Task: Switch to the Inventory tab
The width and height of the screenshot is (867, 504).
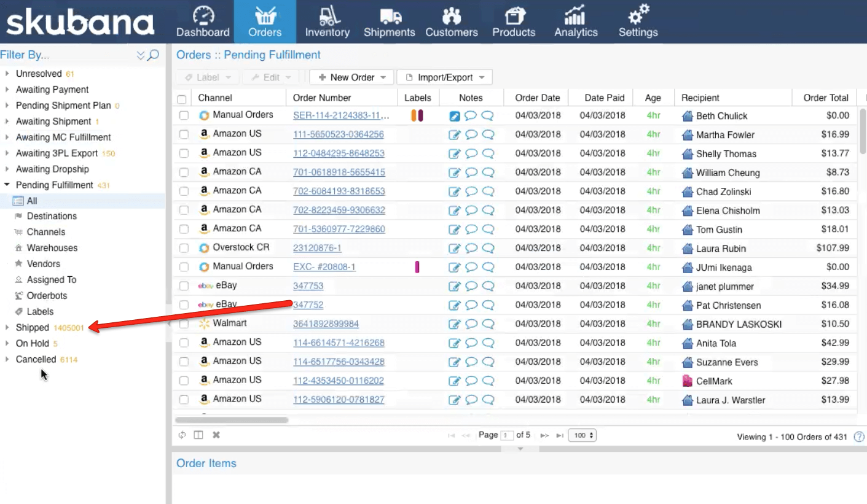Action: pos(327,22)
